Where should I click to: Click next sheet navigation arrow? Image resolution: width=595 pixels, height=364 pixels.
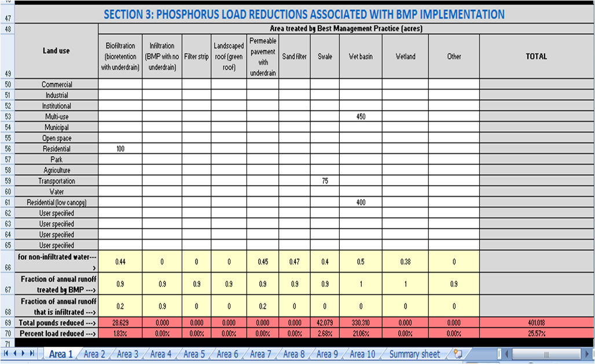[24, 354]
